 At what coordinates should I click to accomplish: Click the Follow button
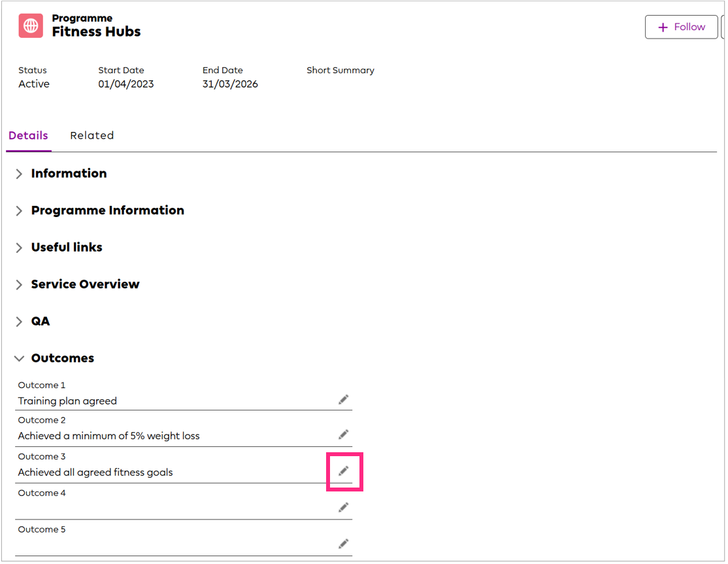[x=682, y=27]
